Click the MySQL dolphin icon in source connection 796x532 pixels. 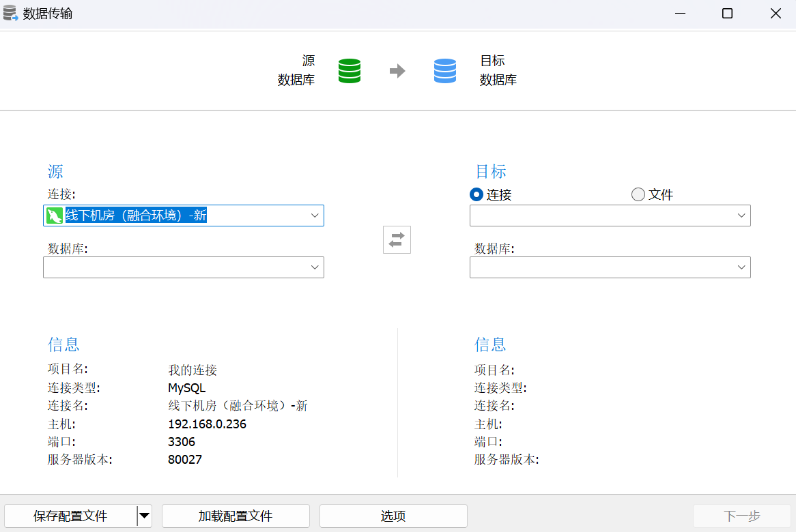pos(55,216)
